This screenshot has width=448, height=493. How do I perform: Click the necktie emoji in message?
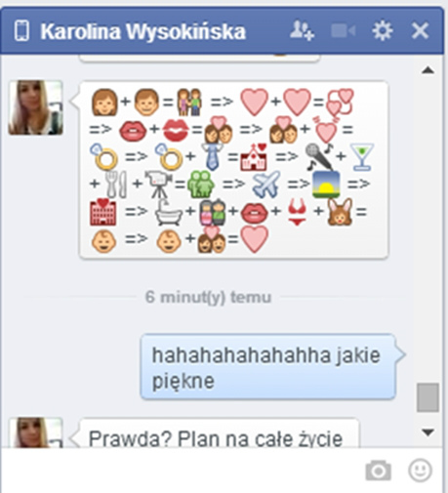pos(212,157)
